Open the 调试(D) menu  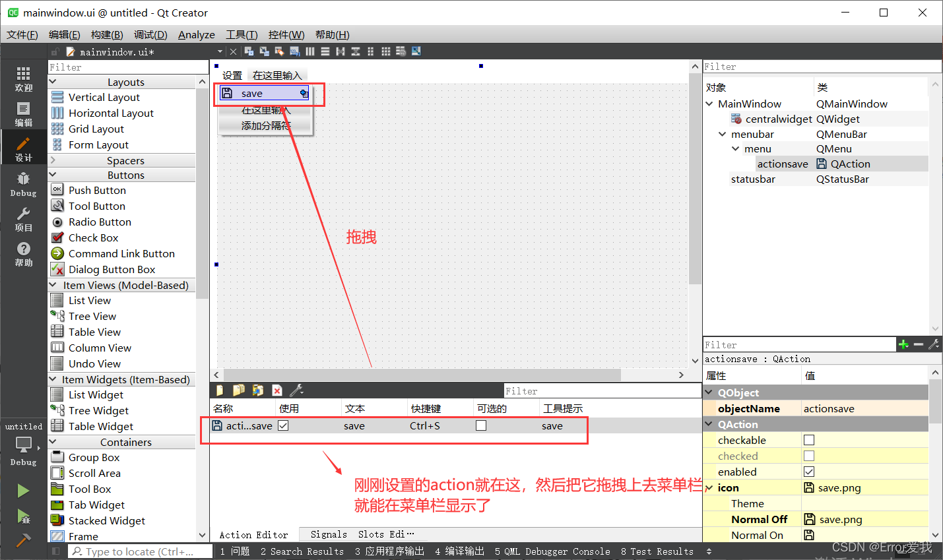click(x=150, y=34)
